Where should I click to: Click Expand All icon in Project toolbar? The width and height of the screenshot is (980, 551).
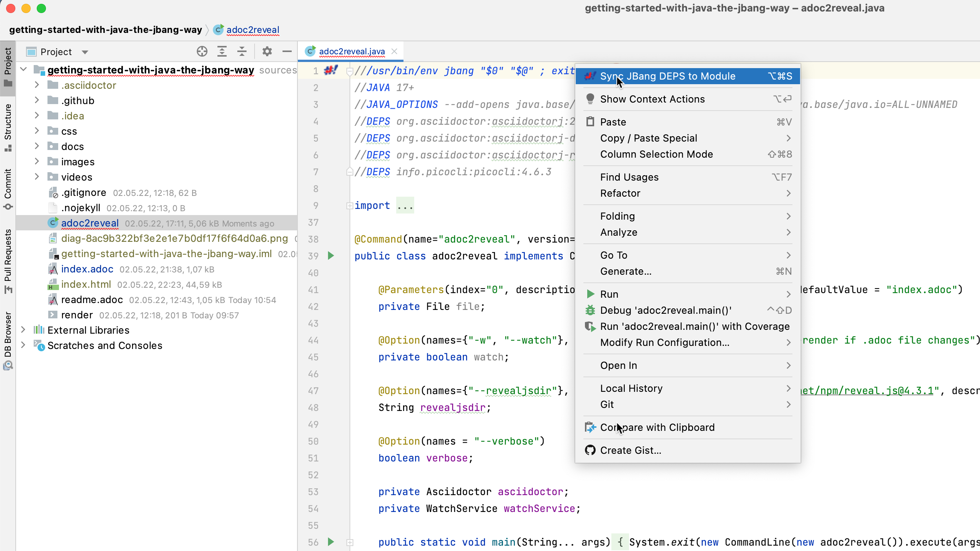pos(222,51)
